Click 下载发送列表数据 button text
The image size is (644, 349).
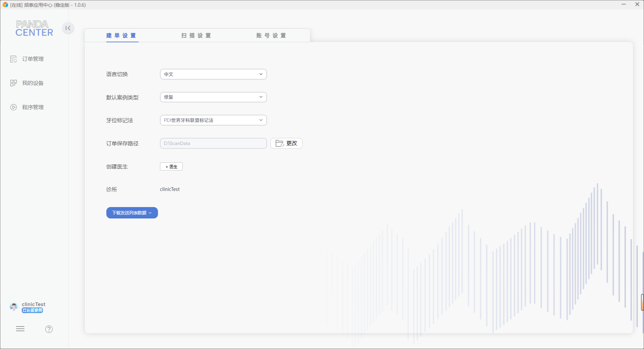129,213
